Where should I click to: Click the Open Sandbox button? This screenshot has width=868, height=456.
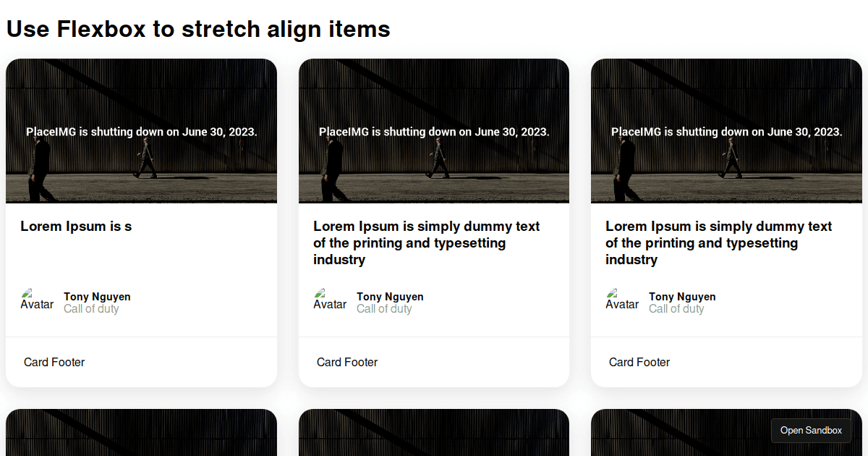(811, 430)
